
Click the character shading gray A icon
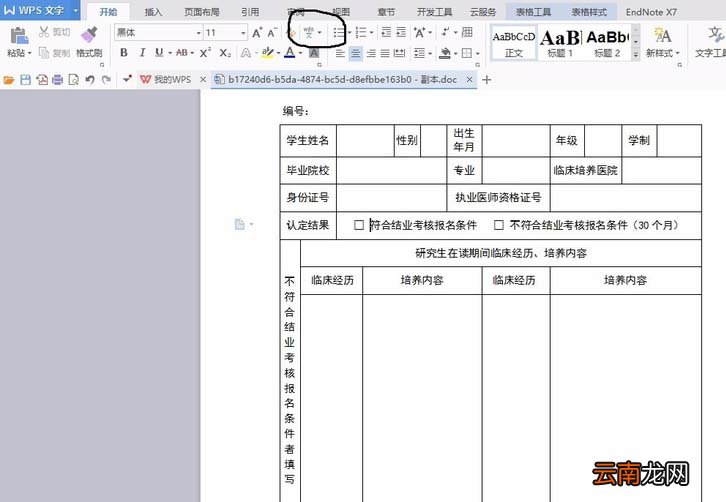pyautogui.click(x=314, y=53)
